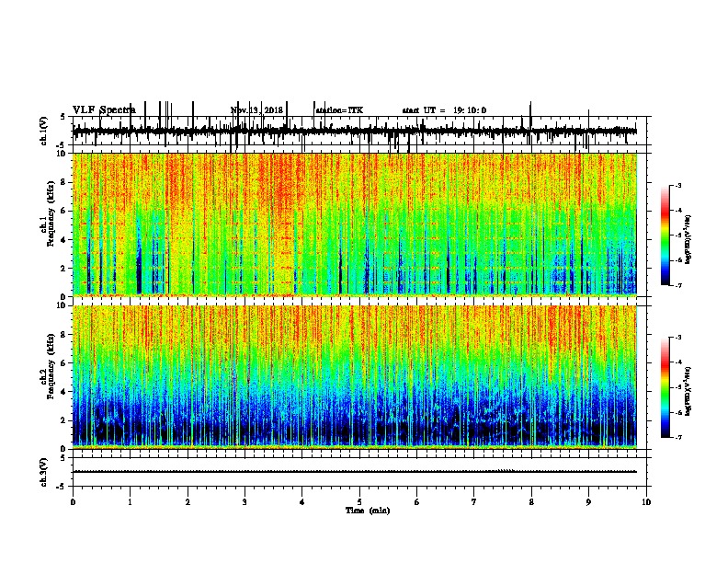Image resolution: width=728 pixels, height=563 pixels.
Task: Click ch.1 frequency axis tick "4"
Action: [x=64, y=240]
